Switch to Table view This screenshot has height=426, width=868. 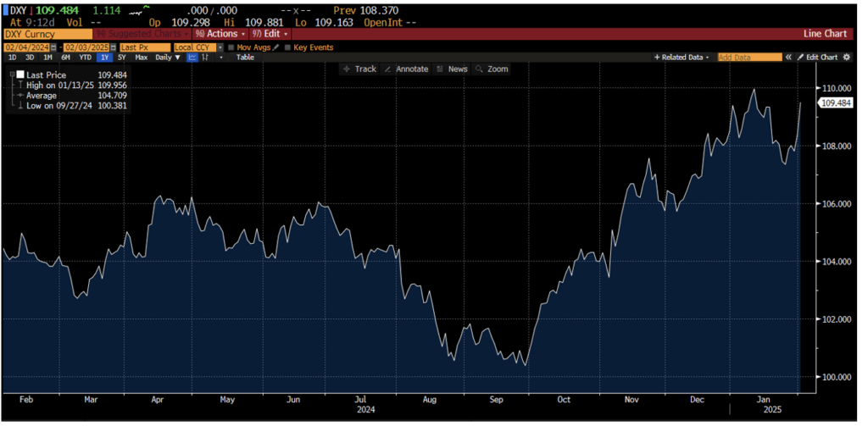[x=245, y=57]
